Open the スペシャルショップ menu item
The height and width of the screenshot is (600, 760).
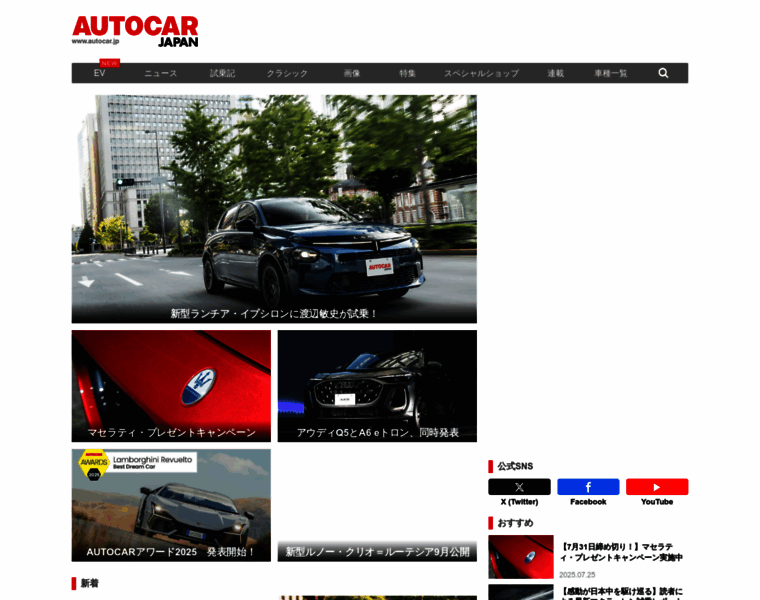481,73
